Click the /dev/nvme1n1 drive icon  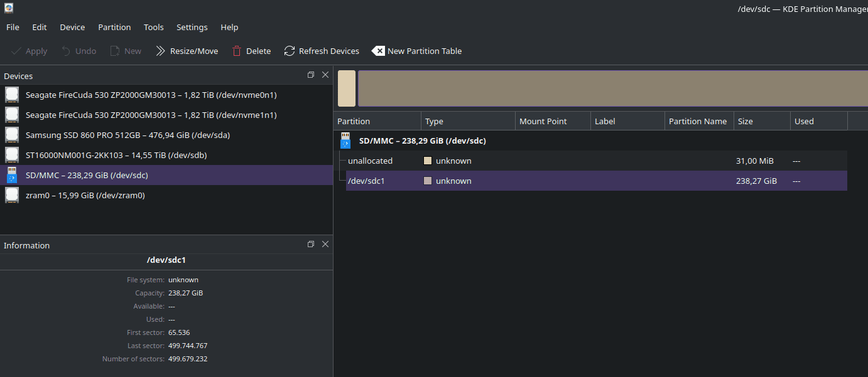(12, 115)
